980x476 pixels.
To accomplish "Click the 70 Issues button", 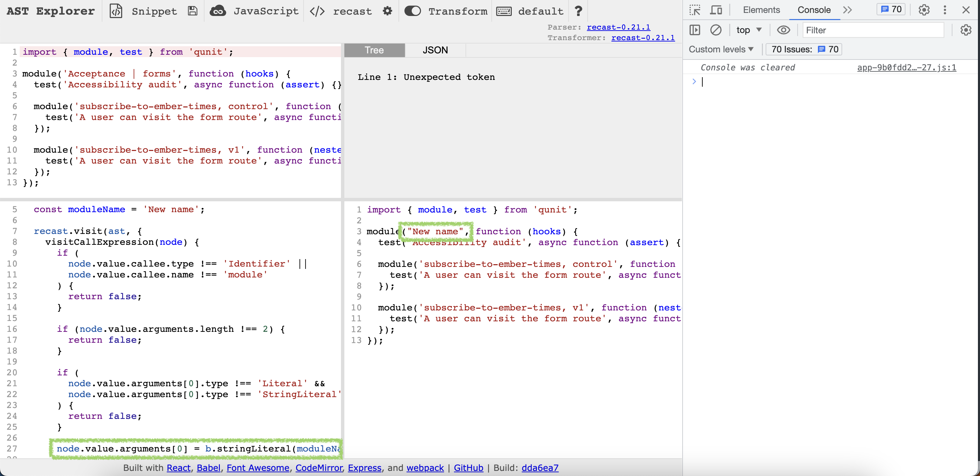I will point(804,49).
